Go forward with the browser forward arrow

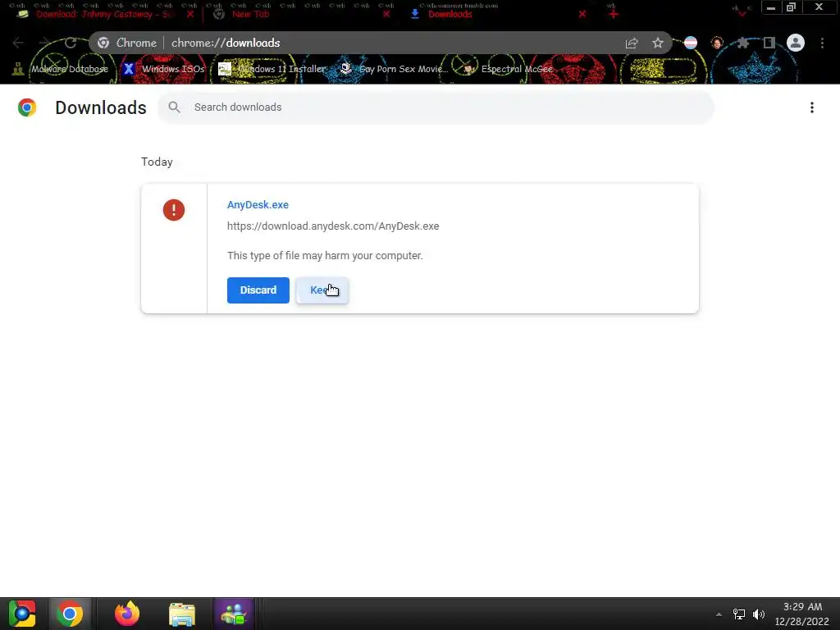click(x=44, y=43)
